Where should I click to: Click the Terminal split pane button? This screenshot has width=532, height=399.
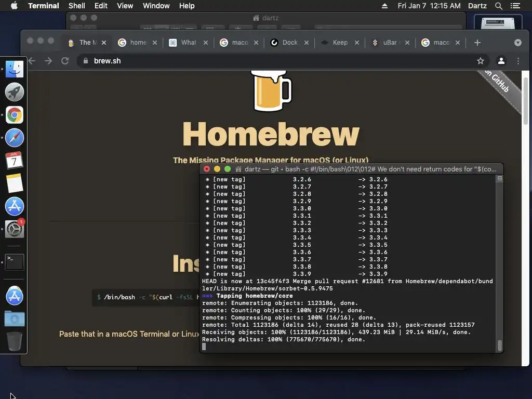pyautogui.click(x=499, y=179)
